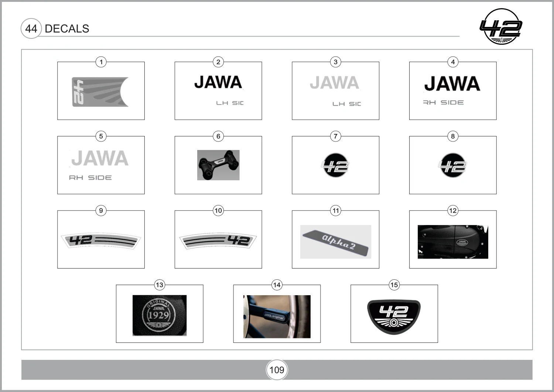Select callout number 11

coord(335,211)
